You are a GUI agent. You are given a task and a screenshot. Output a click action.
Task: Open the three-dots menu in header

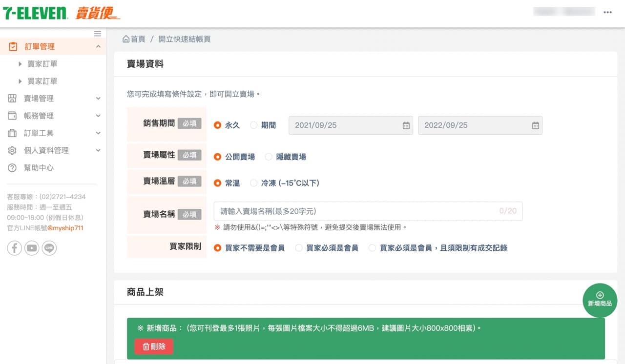607,13
